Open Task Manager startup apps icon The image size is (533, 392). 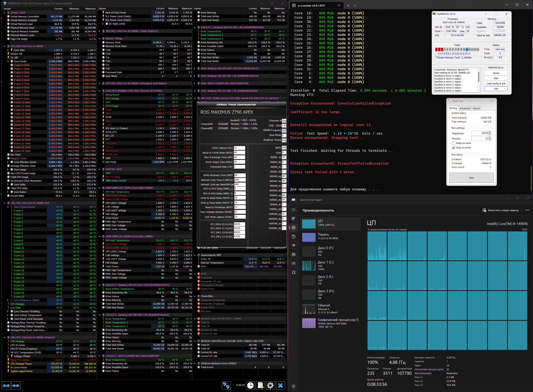pos(293,245)
